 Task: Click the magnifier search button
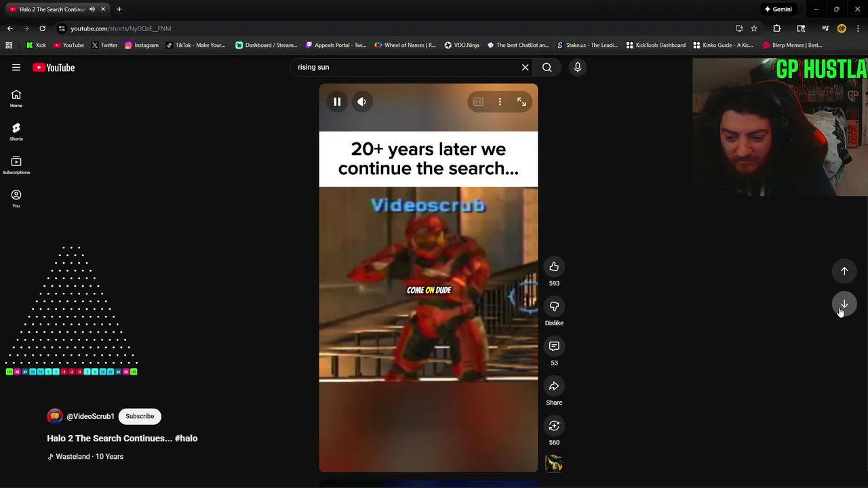pos(547,67)
